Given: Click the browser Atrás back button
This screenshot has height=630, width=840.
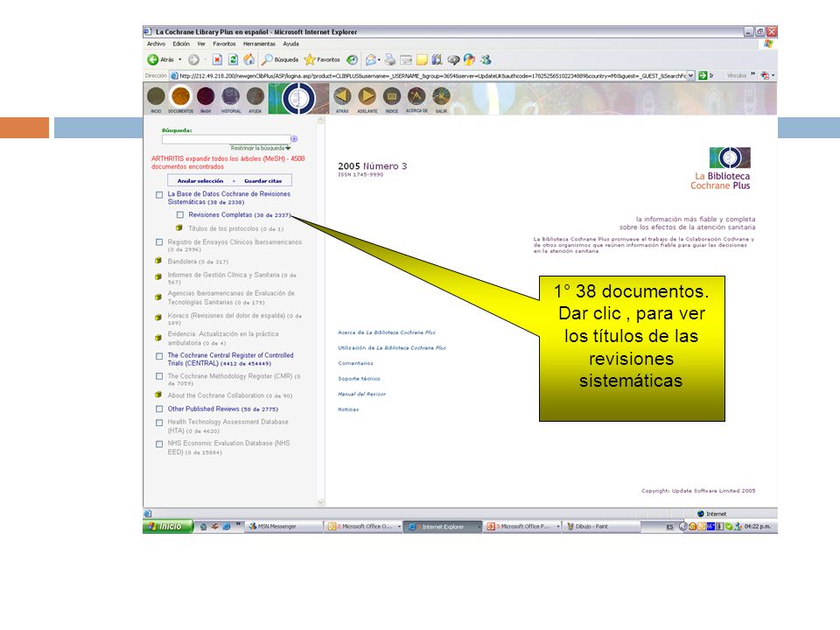Looking at the screenshot, I should tap(161, 59).
